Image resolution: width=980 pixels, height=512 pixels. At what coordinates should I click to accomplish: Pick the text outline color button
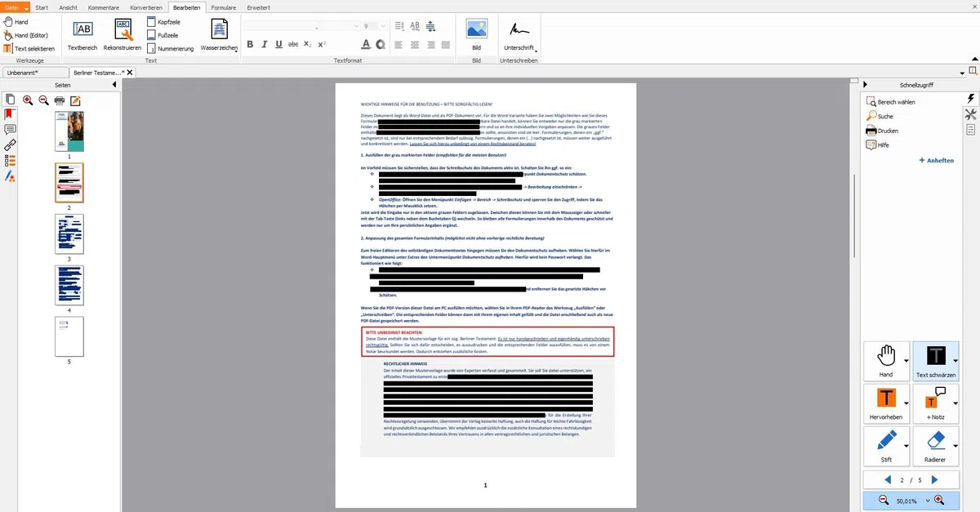click(381, 44)
